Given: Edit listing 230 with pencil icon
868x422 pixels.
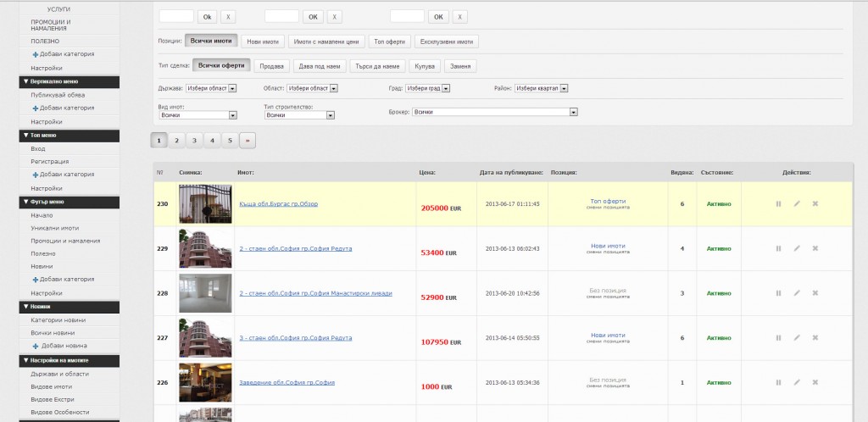Looking at the screenshot, I should point(797,203).
